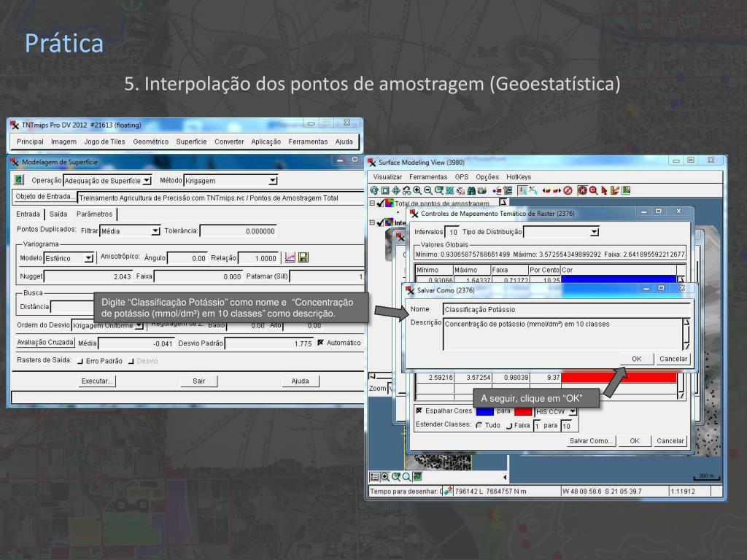
Task: Click the Objeto de Entrada... button
Action: 44,197
